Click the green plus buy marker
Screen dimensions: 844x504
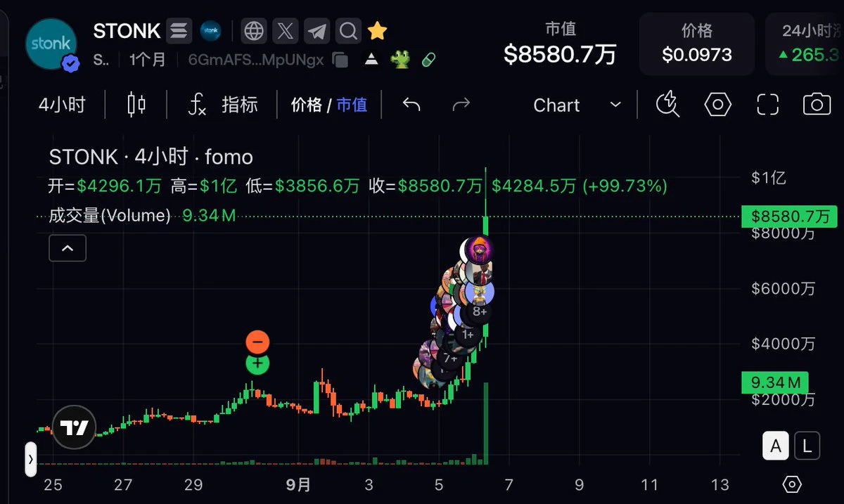tap(257, 363)
